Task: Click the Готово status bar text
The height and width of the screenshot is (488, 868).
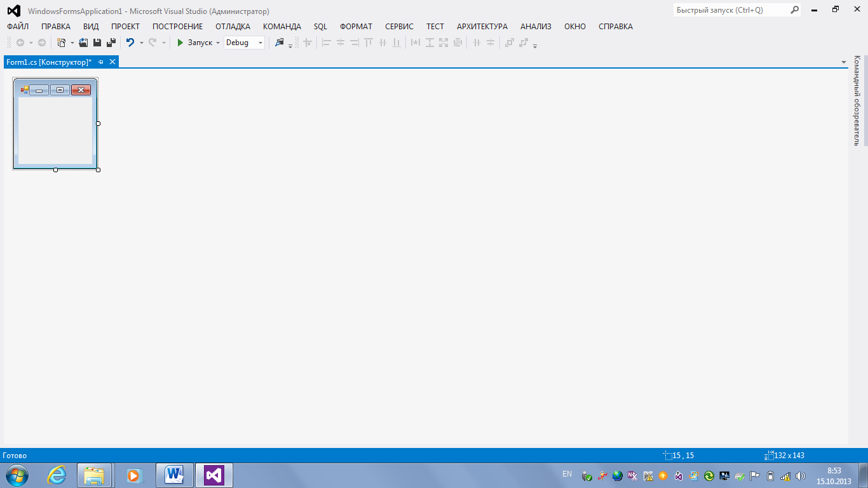Action: (x=15, y=456)
